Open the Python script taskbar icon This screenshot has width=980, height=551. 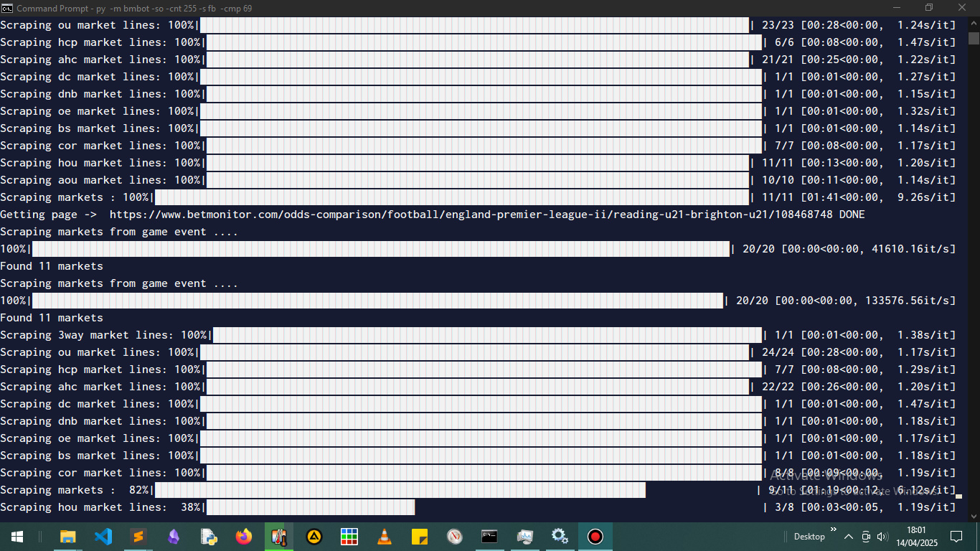pyautogui.click(x=208, y=536)
